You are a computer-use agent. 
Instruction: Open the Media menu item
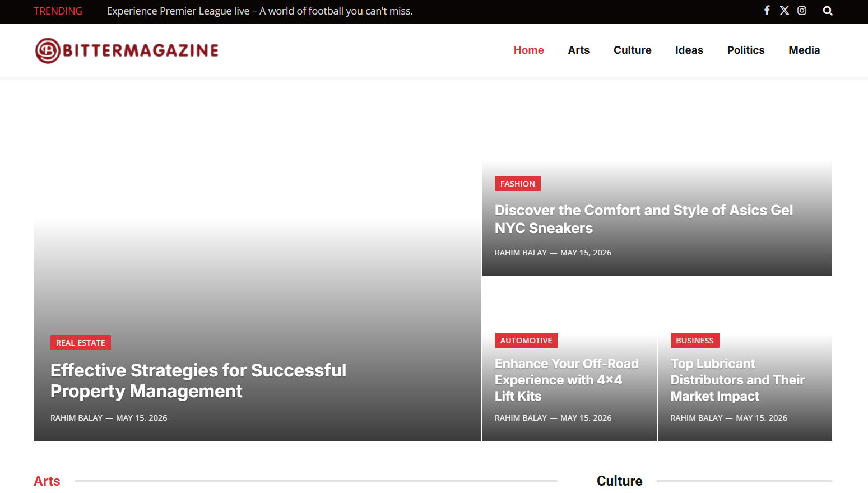tap(804, 50)
